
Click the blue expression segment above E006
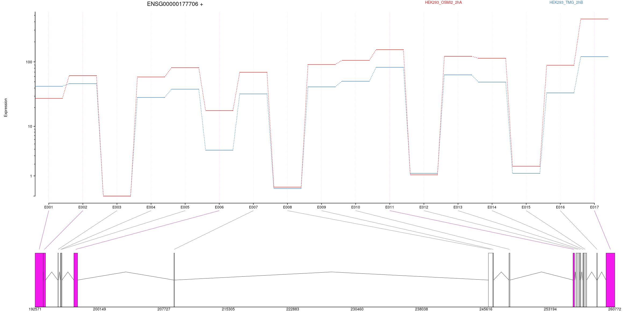pos(219,150)
